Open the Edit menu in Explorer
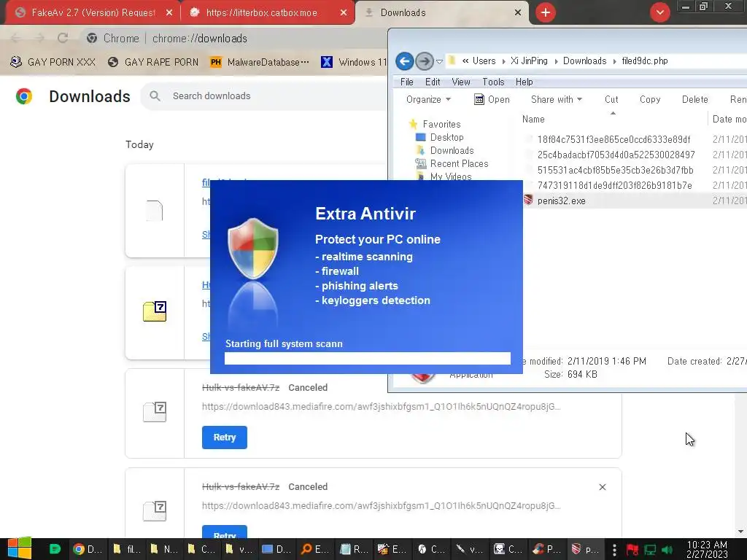The height and width of the screenshot is (560, 747). [x=433, y=82]
